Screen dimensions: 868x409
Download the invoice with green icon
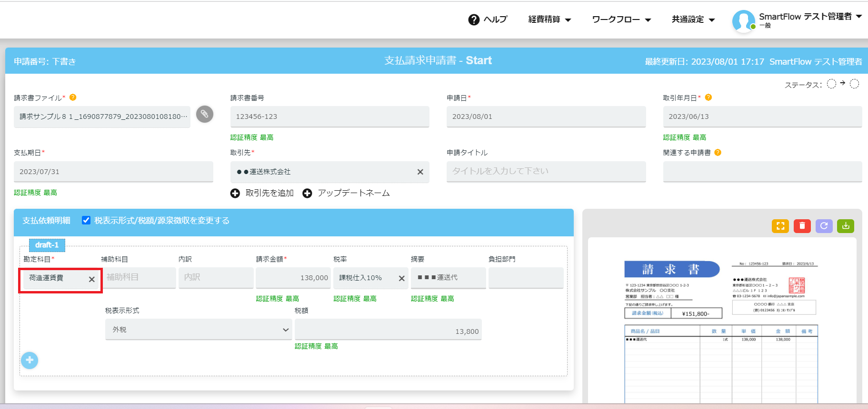[x=846, y=226]
